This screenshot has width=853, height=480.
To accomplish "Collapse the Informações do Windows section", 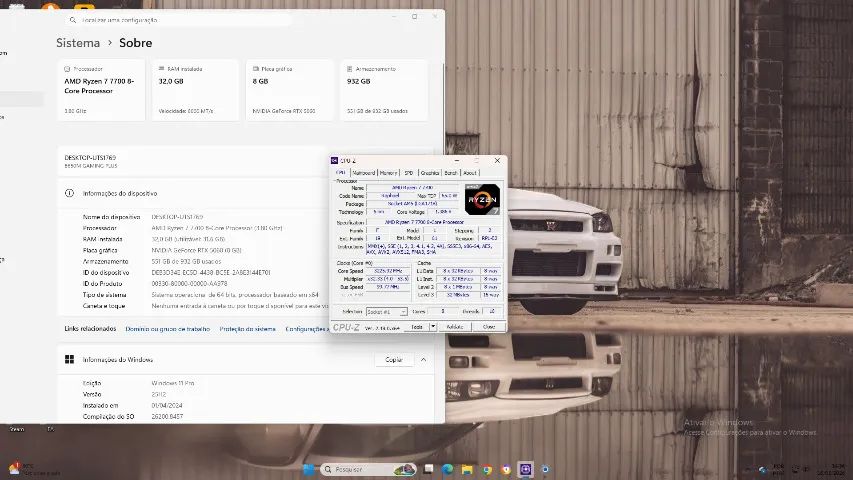I will point(423,360).
